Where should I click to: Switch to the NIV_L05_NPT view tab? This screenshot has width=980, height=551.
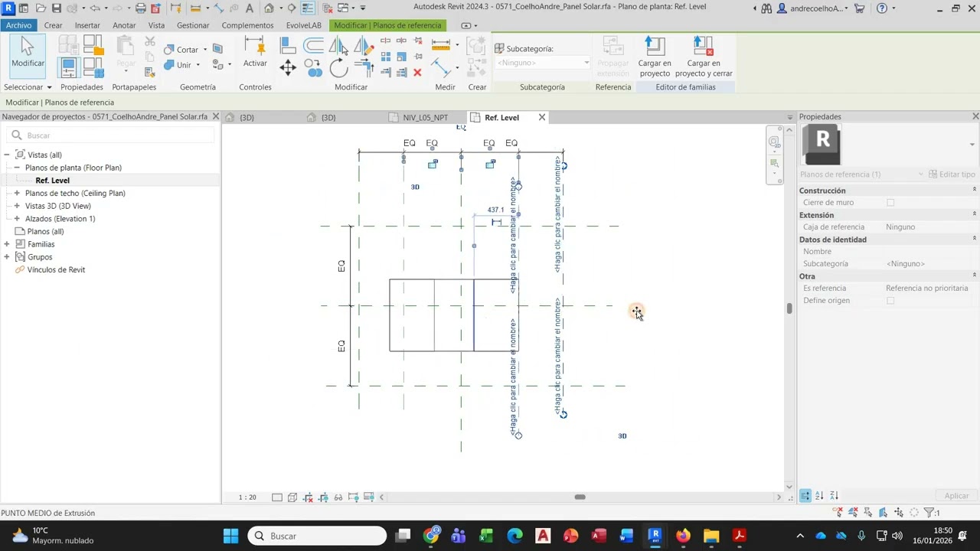[x=425, y=118]
